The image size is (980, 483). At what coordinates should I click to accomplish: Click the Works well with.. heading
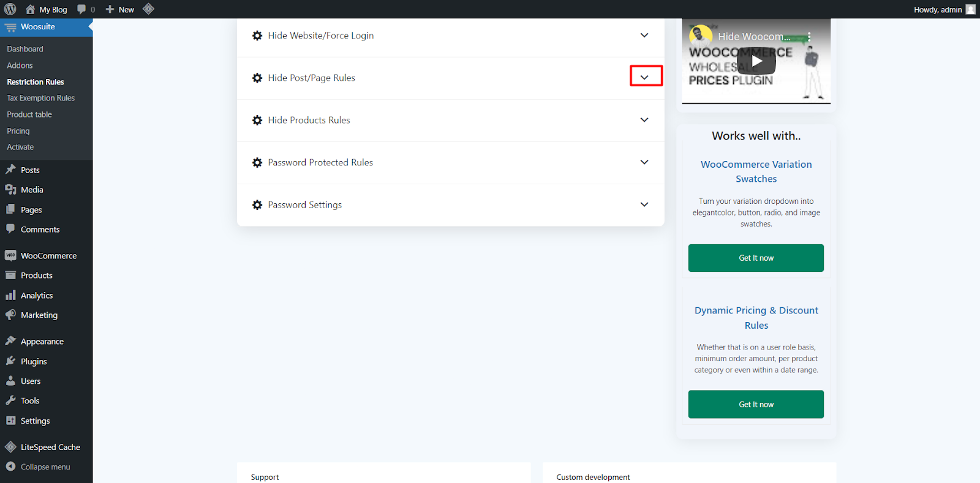756,136
